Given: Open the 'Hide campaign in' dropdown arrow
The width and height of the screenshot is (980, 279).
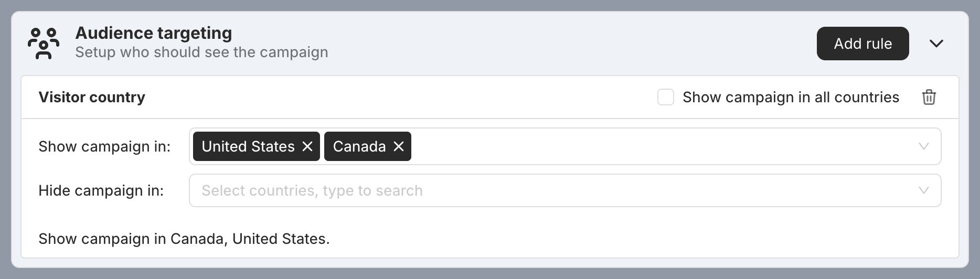Looking at the screenshot, I should (x=924, y=190).
